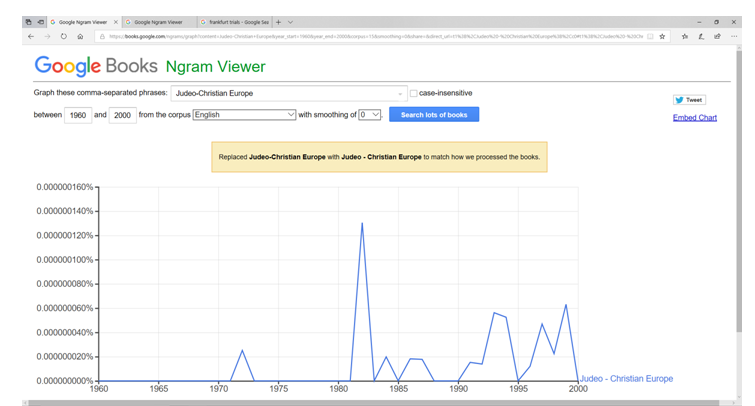Switch to the second Google Ngram Viewer tab
The width and height of the screenshot is (755, 406).
(159, 22)
